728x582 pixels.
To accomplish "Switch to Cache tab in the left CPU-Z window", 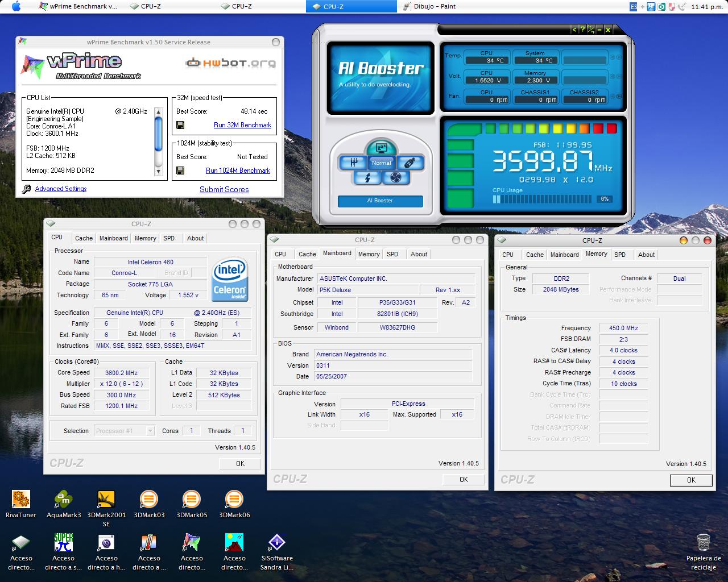I will (84, 239).
